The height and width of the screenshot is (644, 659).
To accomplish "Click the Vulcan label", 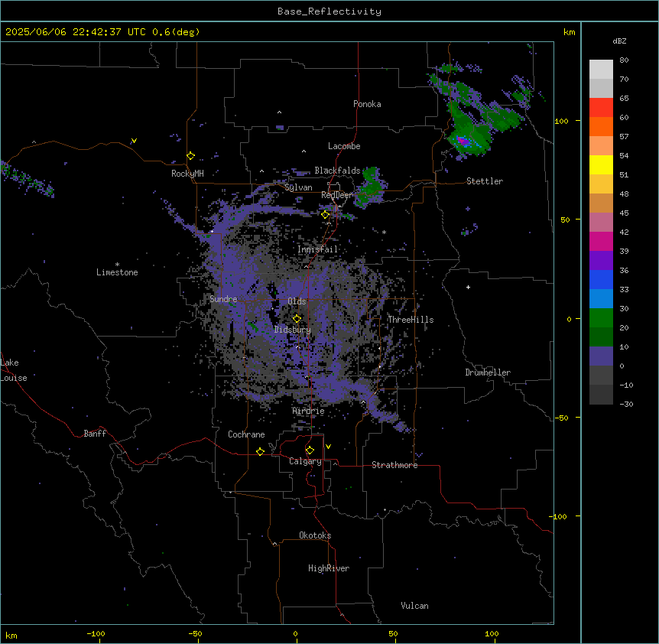I will click(x=415, y=606).
